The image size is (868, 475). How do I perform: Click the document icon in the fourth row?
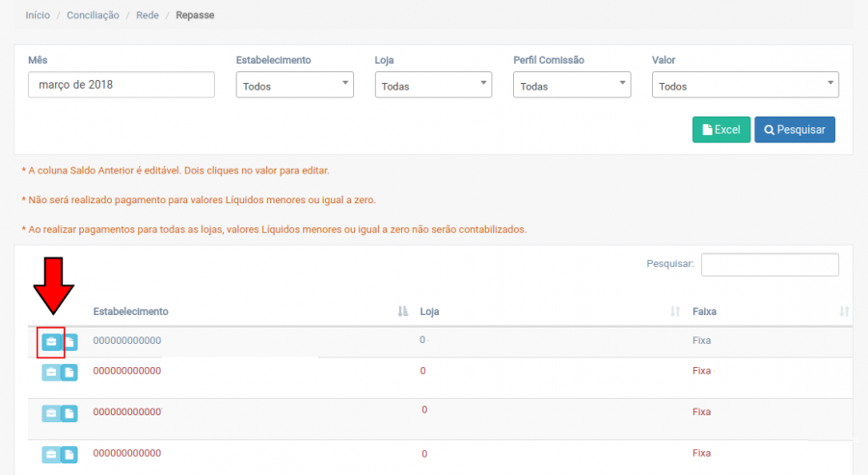(x=69, y=454)
